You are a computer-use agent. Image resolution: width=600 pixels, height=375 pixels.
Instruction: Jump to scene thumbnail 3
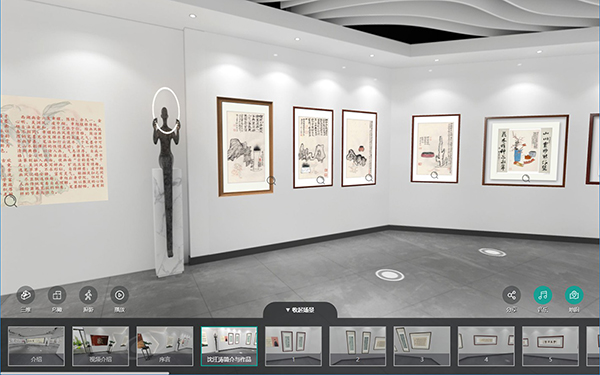(x=422, y=346)
